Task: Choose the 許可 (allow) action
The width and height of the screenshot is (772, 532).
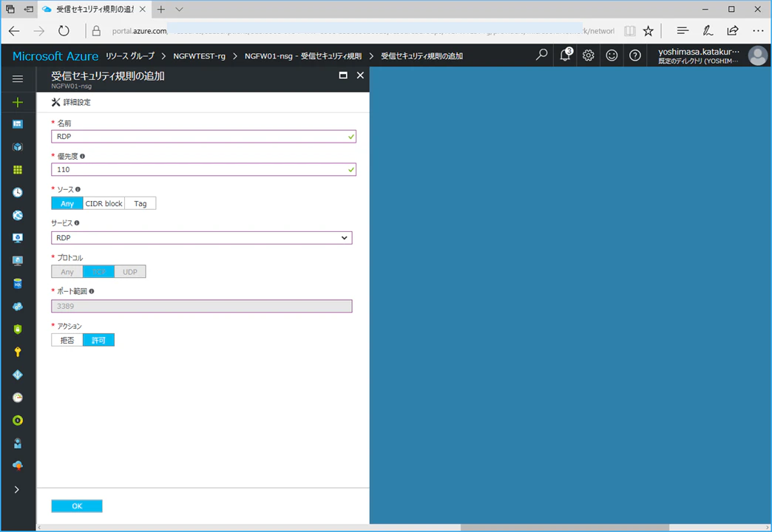Action: [x=98, y=340]
